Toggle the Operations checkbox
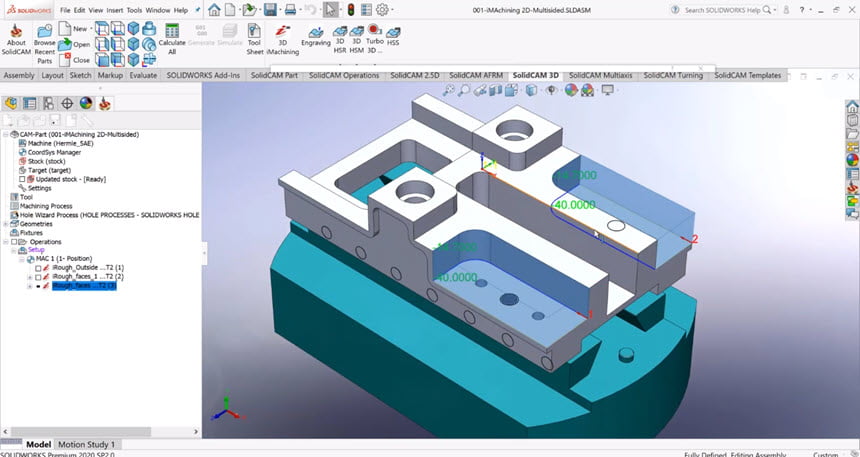The height and width of the screenshot is (457, 860). [14, 242]
